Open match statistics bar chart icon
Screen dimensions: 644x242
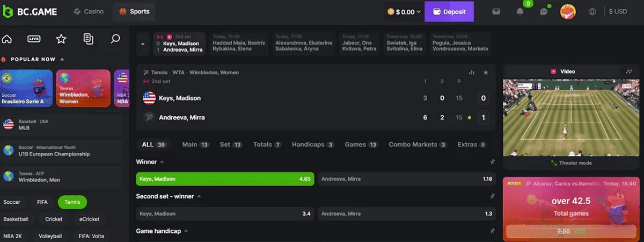[x=472, y=73]
